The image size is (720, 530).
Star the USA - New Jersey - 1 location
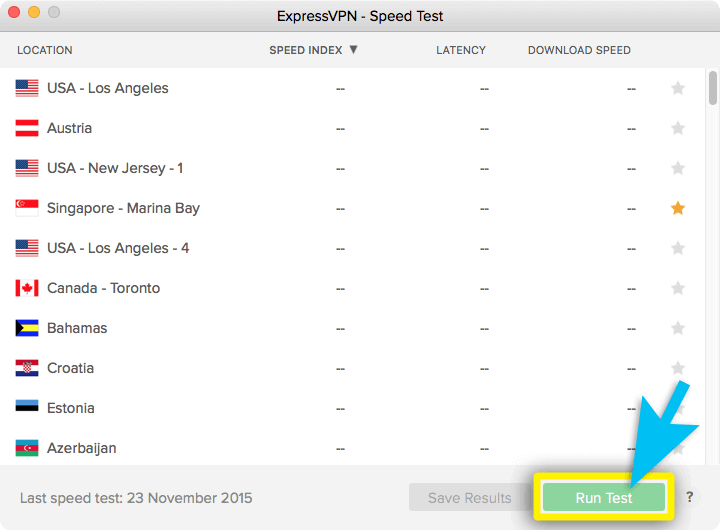click(678, 168)
